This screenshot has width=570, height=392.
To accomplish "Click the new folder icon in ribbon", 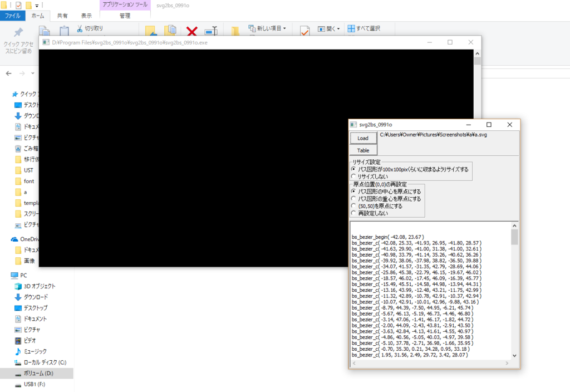I will [x=235, y=31].
